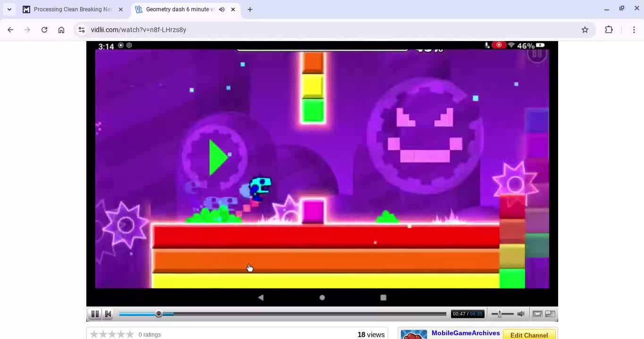Click the Android recents square in the video
Viewport: 644px width, 339px height.
(x=383, y=297)
